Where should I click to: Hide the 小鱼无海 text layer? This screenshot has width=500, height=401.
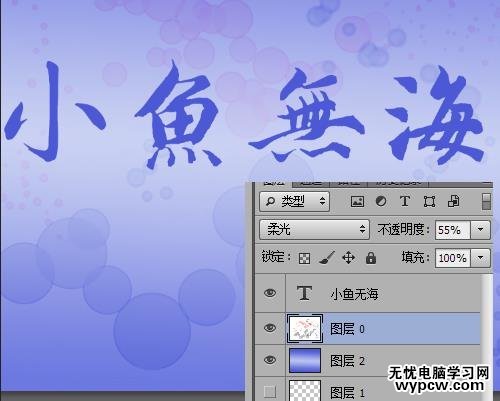click(x=270, y=293)
